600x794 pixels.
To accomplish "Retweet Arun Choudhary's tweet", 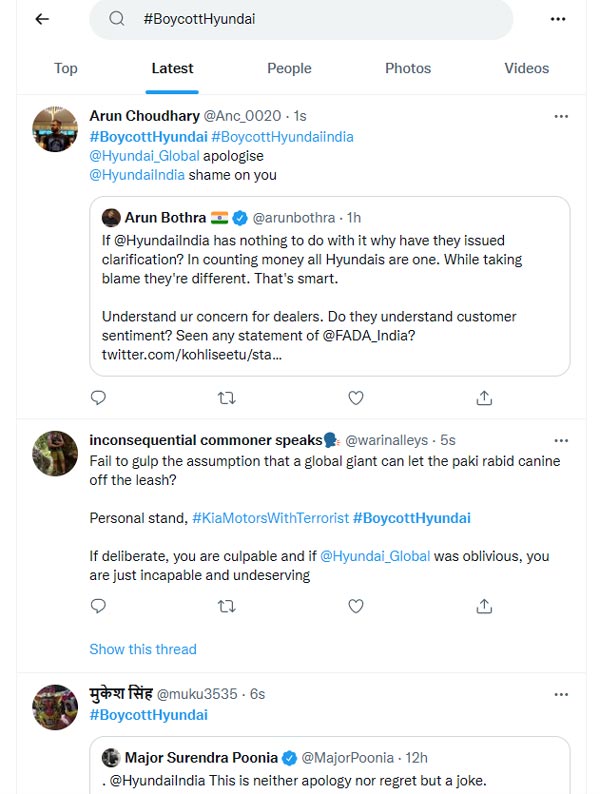I will [227, 398].
